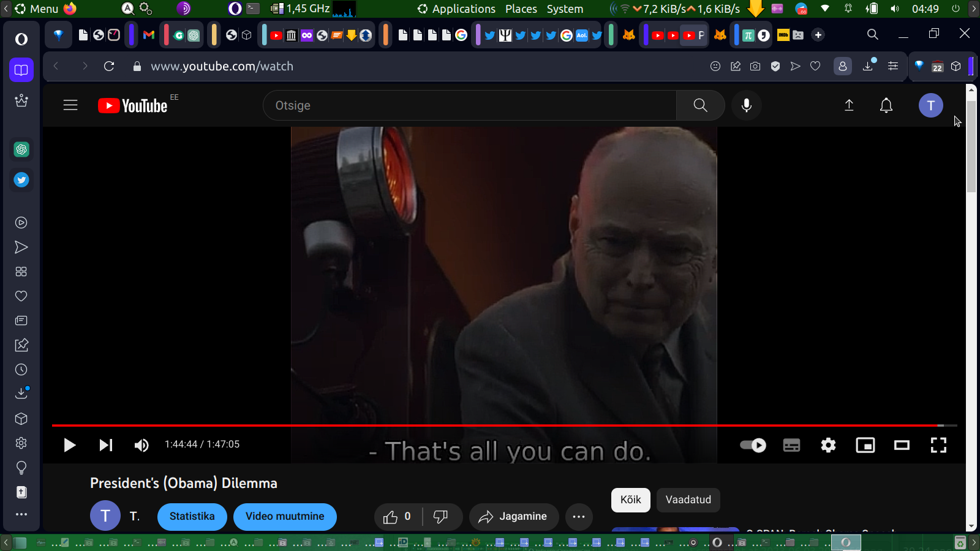Open Opera easy setup sliders

[x=893, y=66]
